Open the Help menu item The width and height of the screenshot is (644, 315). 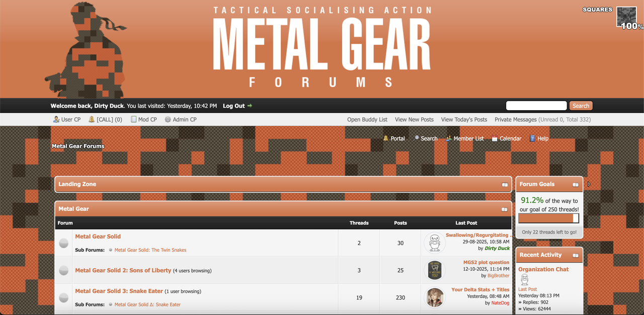[x=543, y=138]
